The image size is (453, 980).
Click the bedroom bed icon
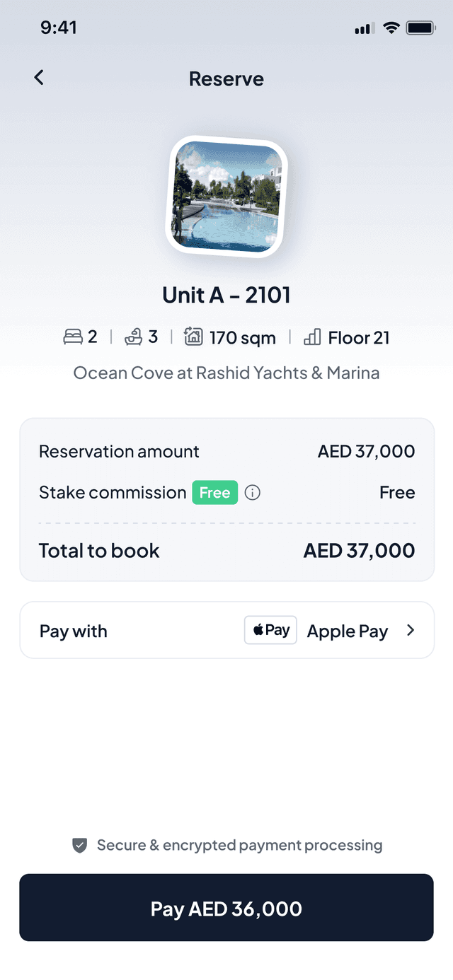(73, 338)
